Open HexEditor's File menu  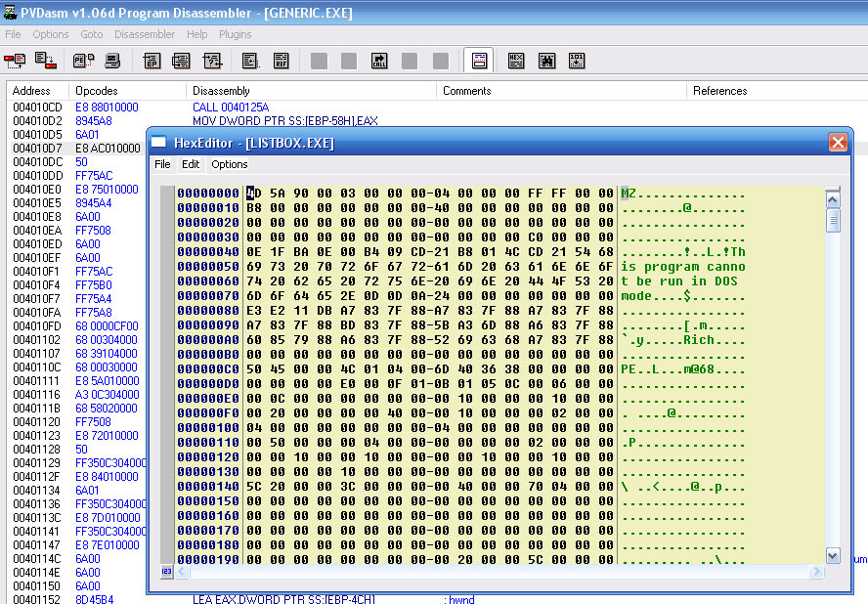tap(162, 164)
